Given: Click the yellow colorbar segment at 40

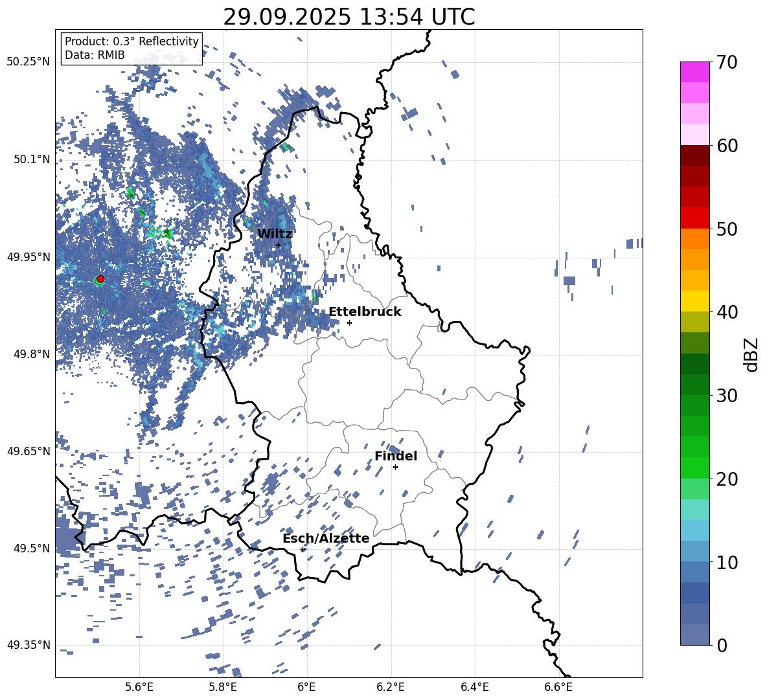Looking at the screenshot, I should coord(694,302).
